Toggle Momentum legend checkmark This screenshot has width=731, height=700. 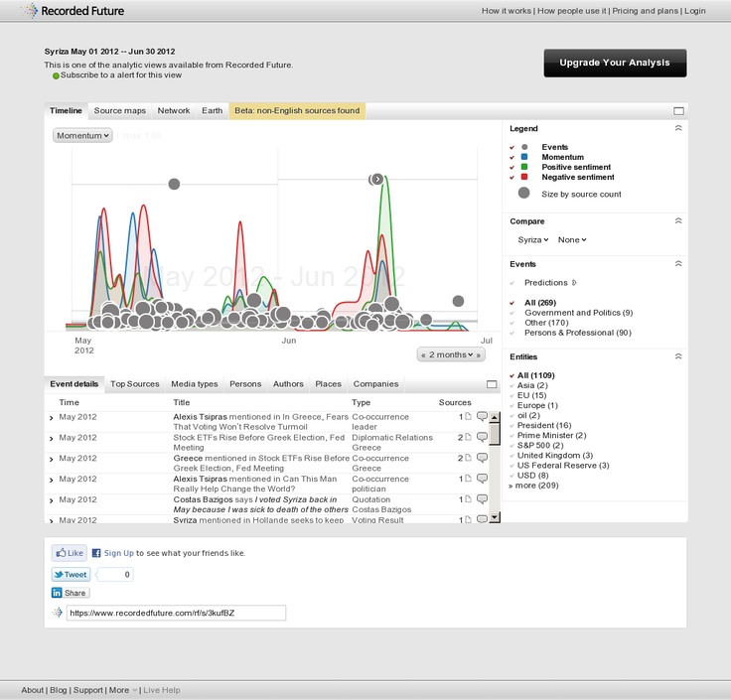(x=512, y=158)
